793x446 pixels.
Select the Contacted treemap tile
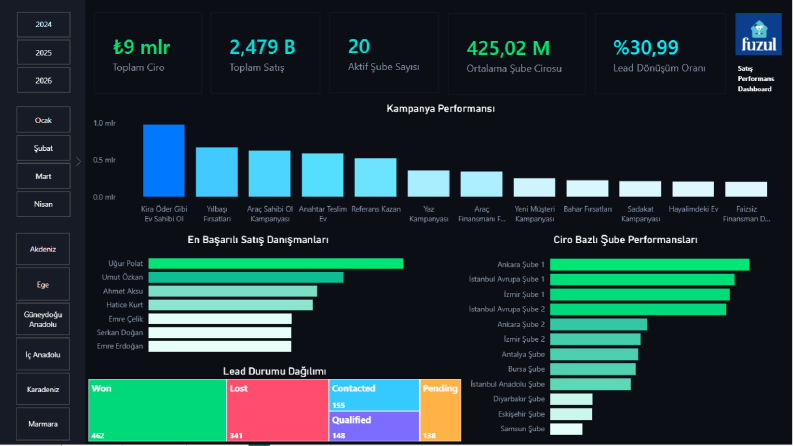tap(374, 395)
